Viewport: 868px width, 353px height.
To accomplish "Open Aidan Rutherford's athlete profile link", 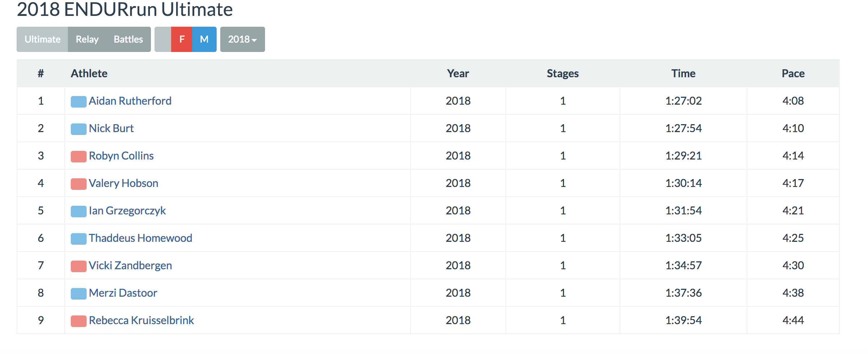I will coord(130,101).
